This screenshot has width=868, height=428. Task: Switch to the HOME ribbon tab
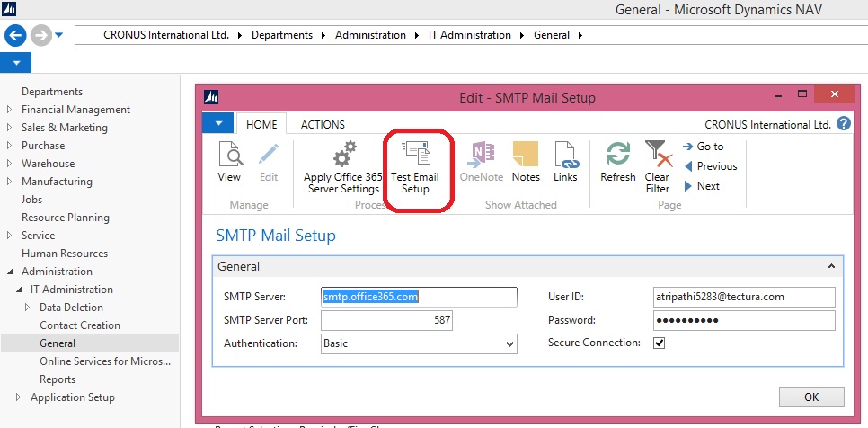pyautogui.click(x=261, y=125)
